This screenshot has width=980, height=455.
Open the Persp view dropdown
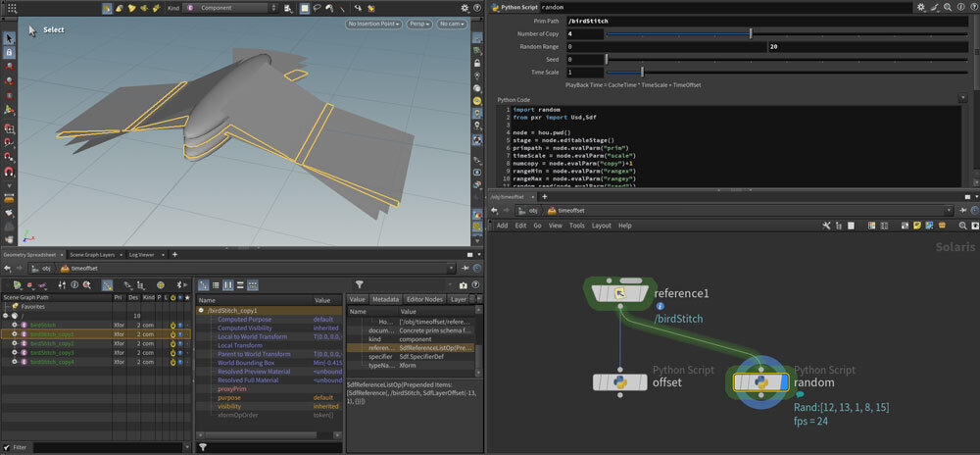(x=417, y=23)
